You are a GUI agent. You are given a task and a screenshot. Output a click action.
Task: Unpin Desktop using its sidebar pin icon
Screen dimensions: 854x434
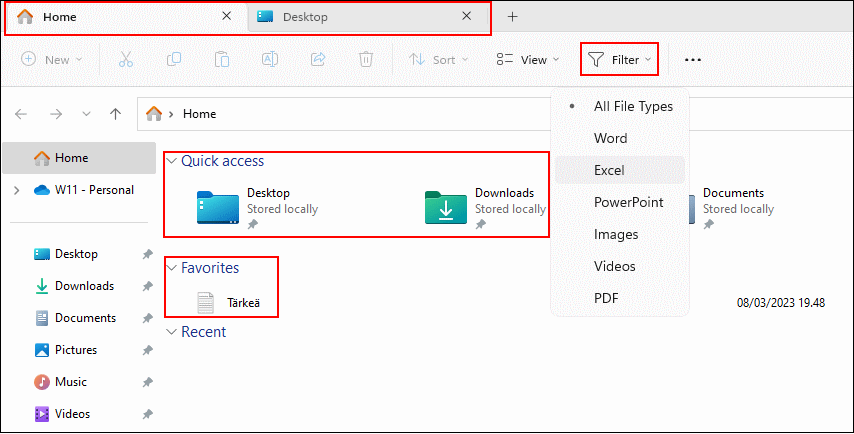(147, 254)
